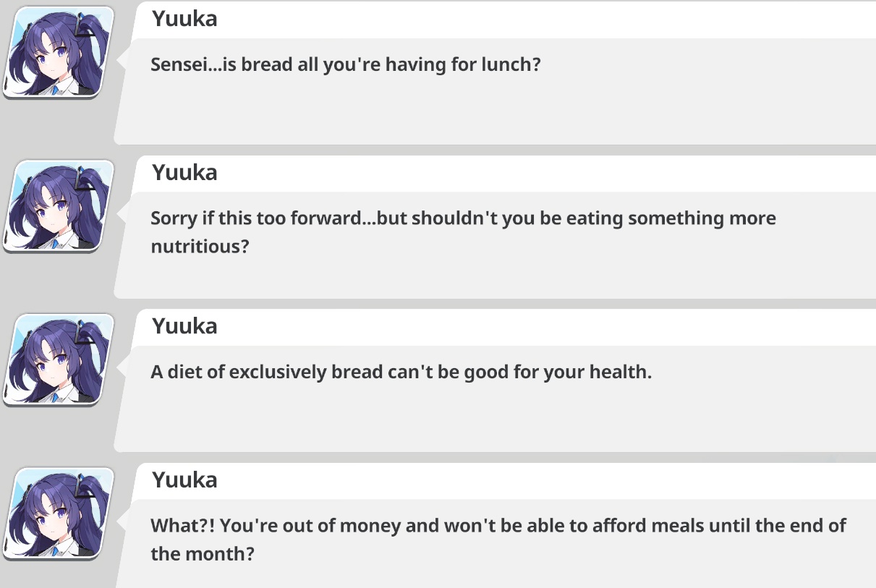The image size is (876, 588).
Task: Click the Yuuka name label in first message
Action: (x=184, y=20)
